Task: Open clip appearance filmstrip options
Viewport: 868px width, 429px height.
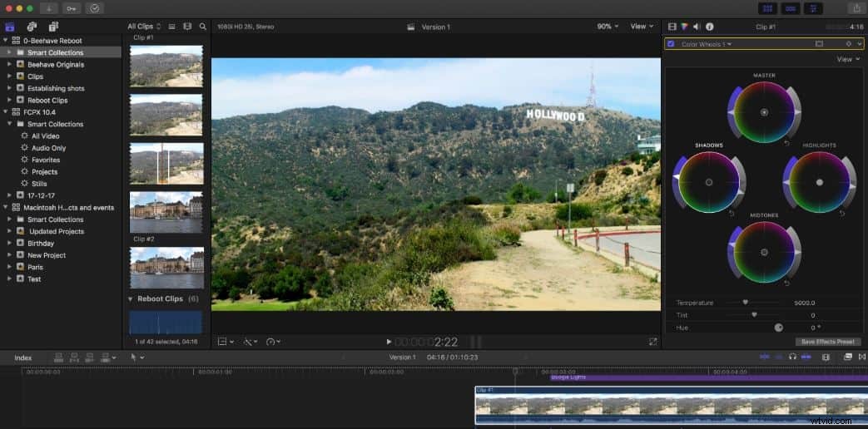Action: click(x=187, y=27)
